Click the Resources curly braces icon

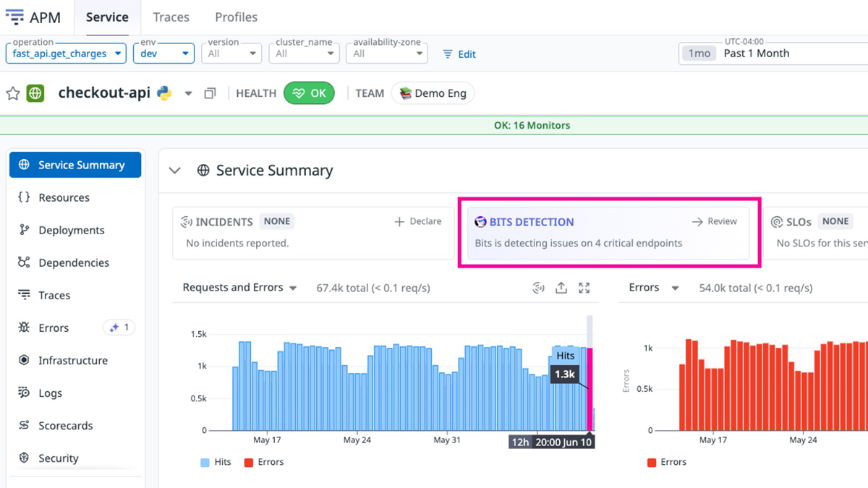[24, 197]
